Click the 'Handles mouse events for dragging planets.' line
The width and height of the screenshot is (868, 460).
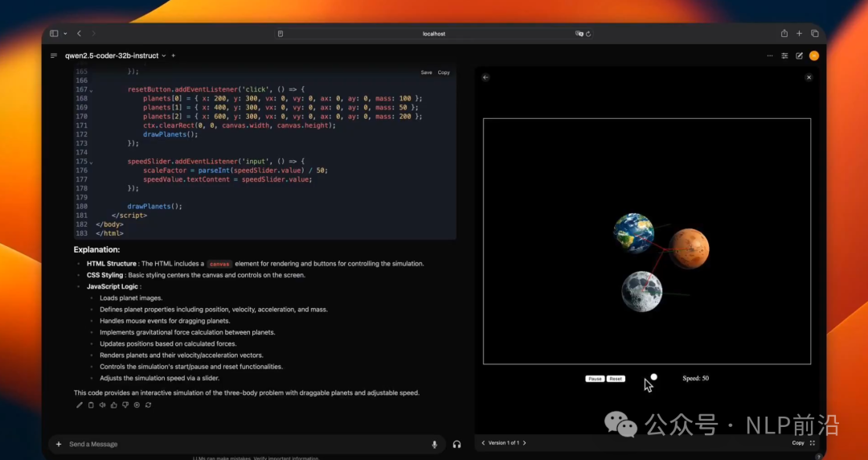[165, 321]
